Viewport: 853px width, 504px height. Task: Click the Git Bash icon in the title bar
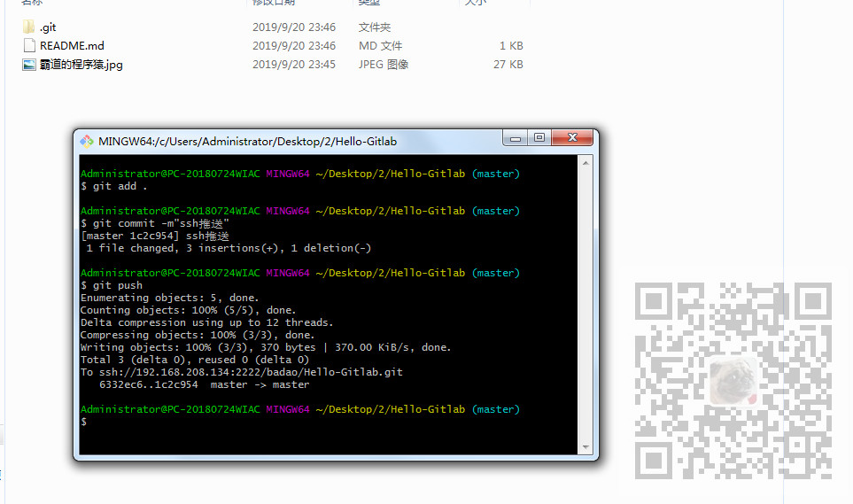pos(87,142)
